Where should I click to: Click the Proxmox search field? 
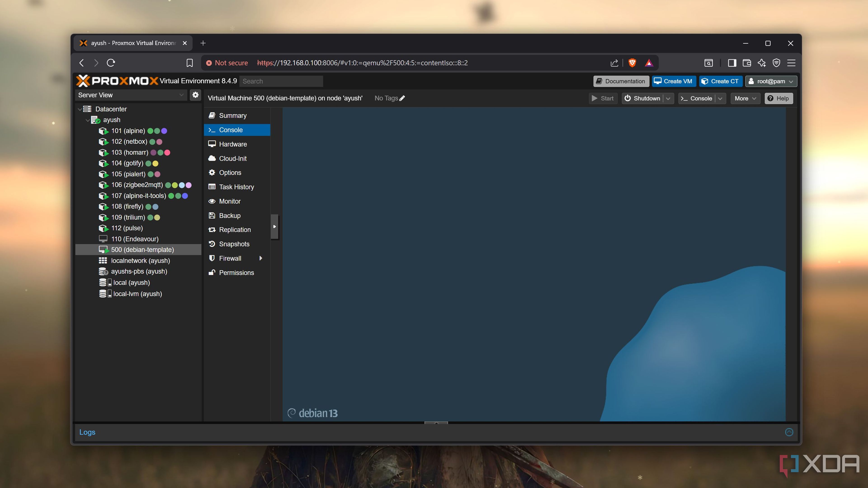[281, 81]
